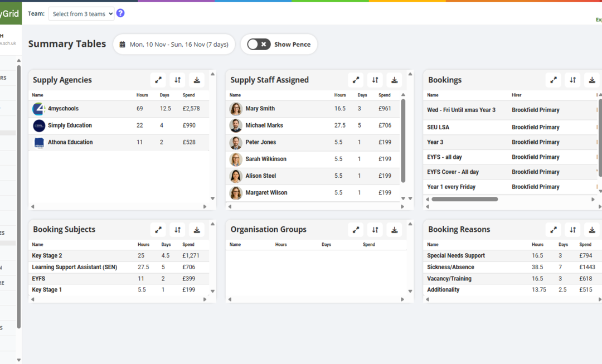
Task: Click Supply Staff Assigned vertical scrollbar
Action: click(x=403, y=139)
